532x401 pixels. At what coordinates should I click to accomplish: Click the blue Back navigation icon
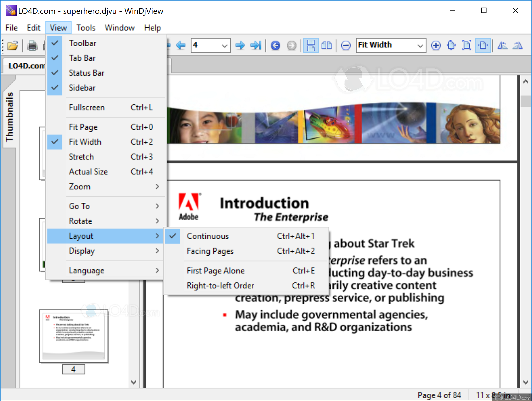pos(275,45)
